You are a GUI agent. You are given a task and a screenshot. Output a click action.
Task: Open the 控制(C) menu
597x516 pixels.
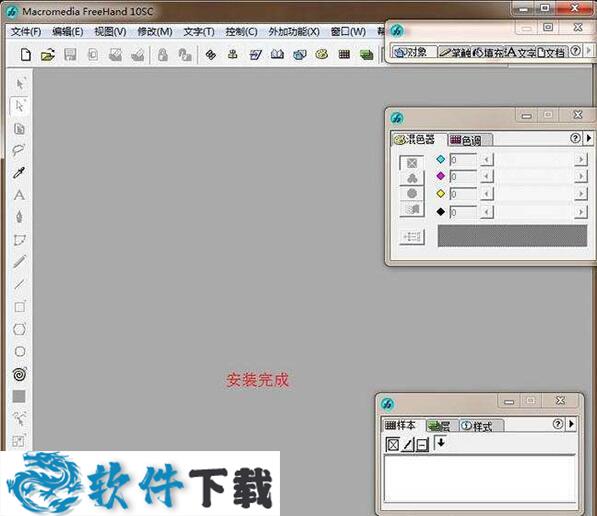(x=241, y=32)
